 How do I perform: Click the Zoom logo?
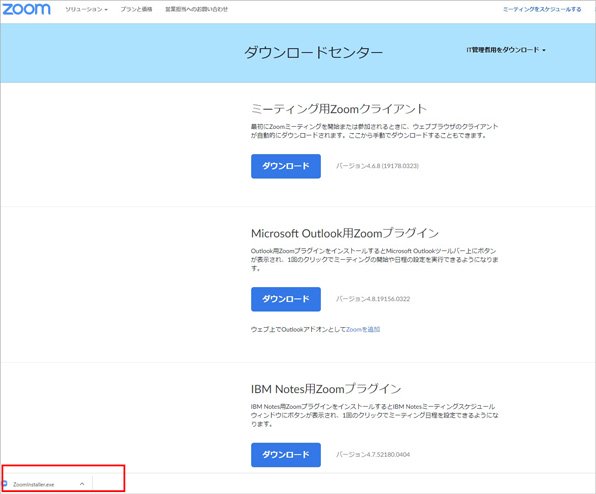tap(26, 9)
